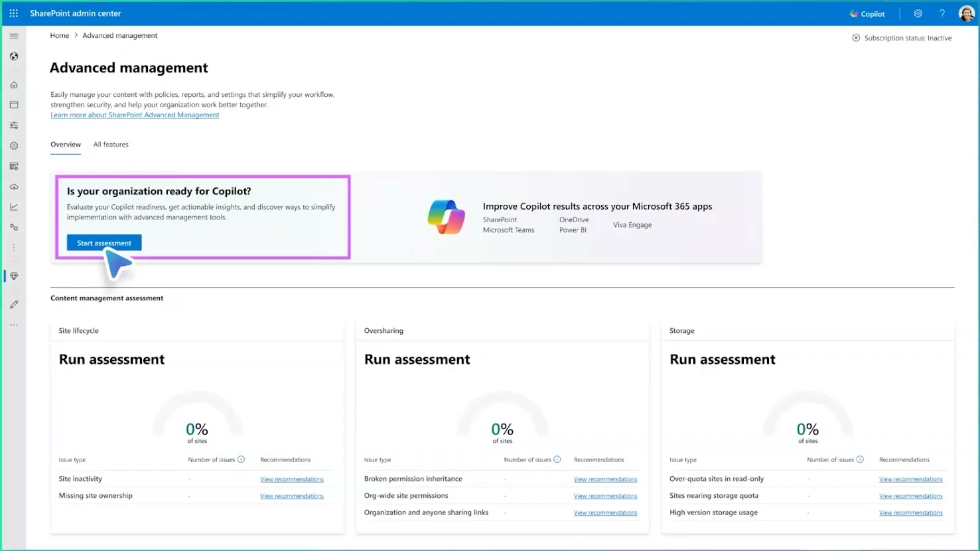Click the Subscription status: Inactive indicator
Image resolution: width=980 pixels, height=551 pixels.
point(902,38)
